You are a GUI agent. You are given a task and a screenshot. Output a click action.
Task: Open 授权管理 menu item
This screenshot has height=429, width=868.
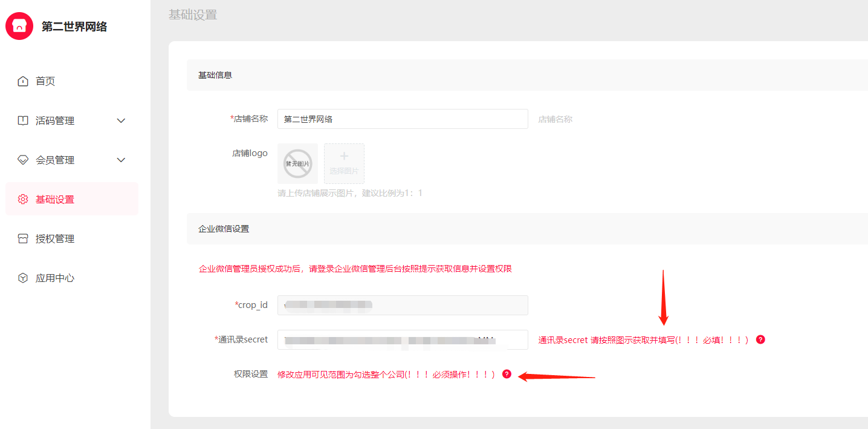coord(55,238)
